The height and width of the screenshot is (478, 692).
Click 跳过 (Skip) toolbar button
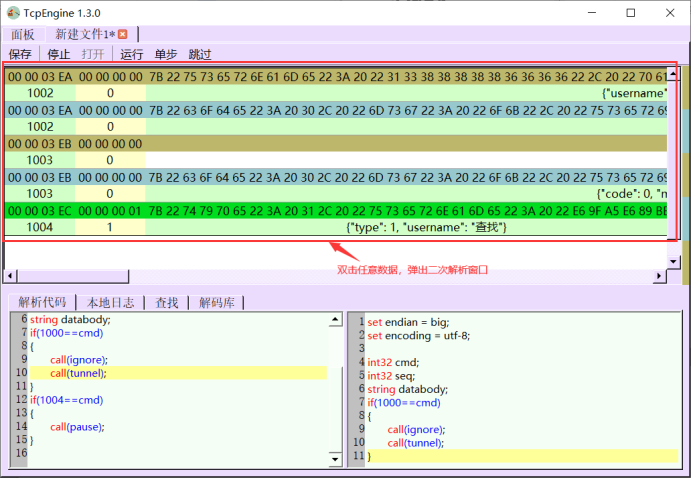(x=200, y=54)
